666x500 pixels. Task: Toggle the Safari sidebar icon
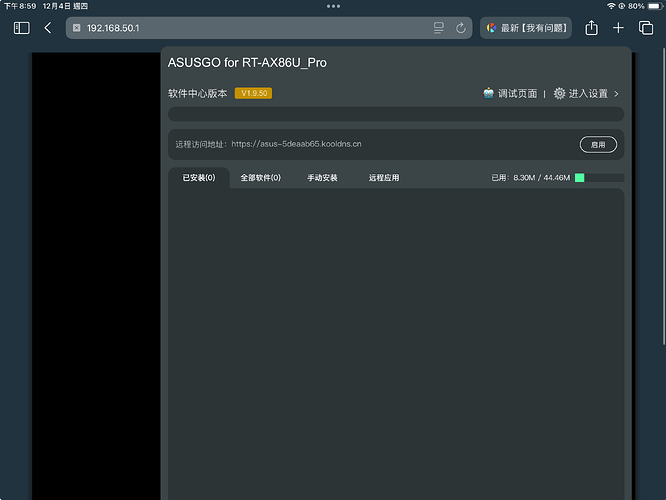pos(22,28)
